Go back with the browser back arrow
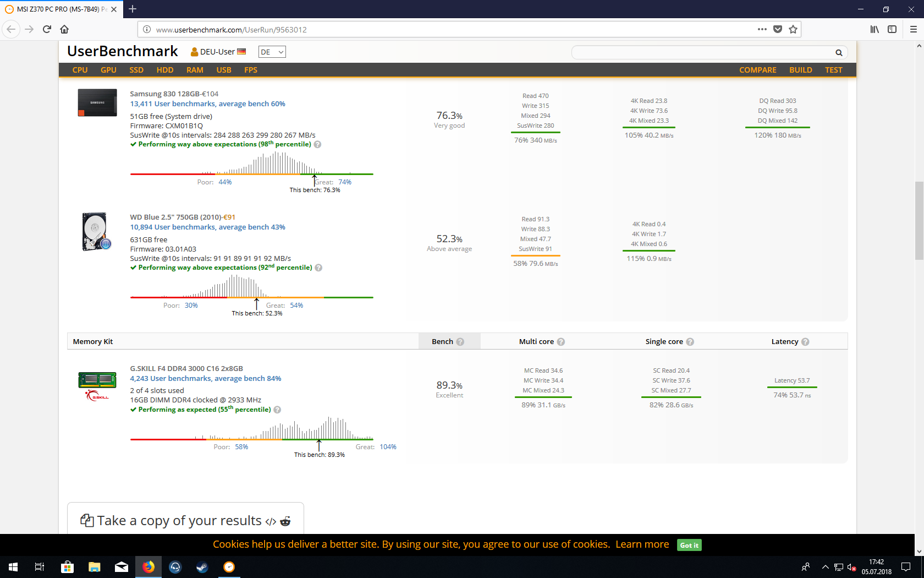The height and width of the screenshot is (578, 924). tap(11, 29)
